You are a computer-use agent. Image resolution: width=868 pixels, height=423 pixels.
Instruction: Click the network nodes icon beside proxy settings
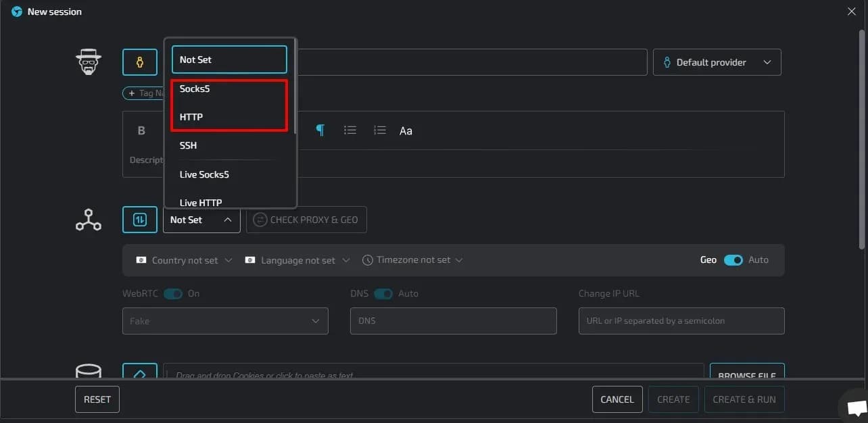(88, 219)
